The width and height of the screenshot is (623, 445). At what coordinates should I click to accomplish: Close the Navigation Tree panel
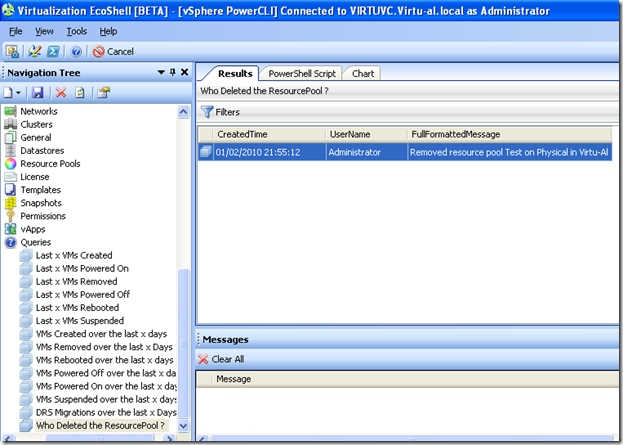(x=184, y=72)
